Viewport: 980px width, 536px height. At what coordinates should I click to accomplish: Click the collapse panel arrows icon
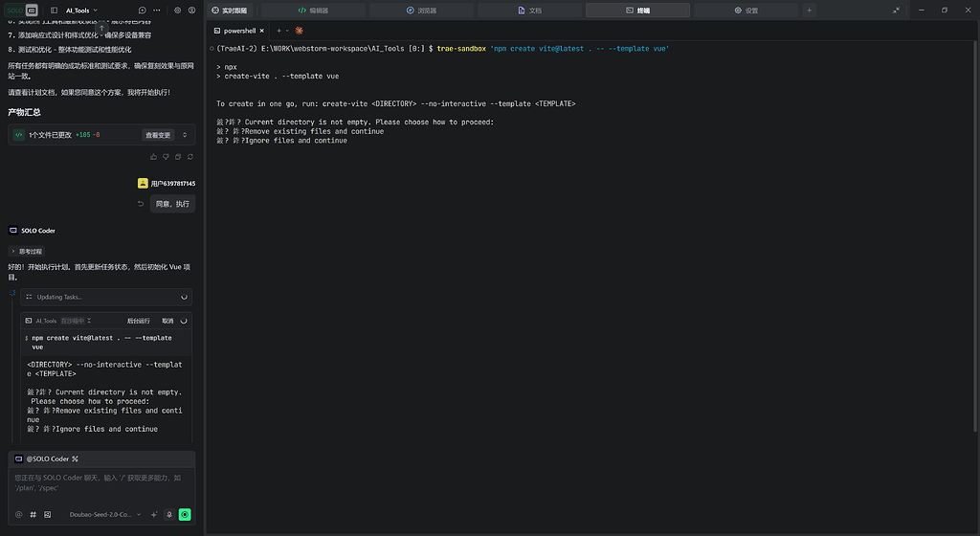pyautogui.click(x=896, y=10)
